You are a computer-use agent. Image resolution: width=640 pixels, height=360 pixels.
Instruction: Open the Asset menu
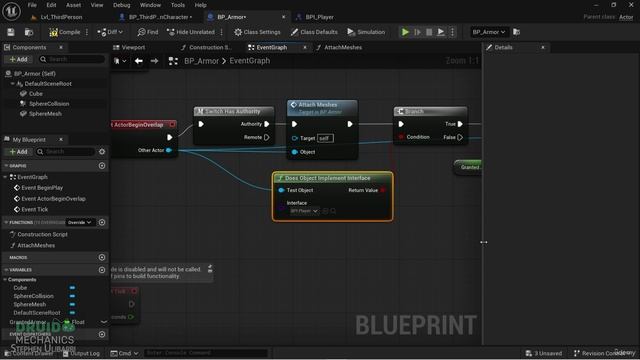tap(73, 5)
